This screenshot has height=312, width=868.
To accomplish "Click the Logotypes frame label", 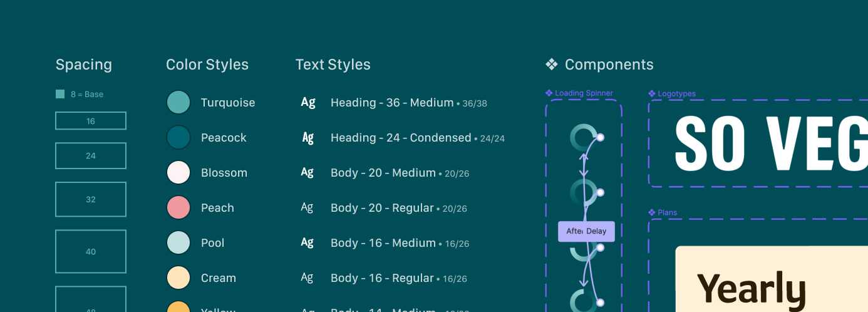I will (676, 94).
